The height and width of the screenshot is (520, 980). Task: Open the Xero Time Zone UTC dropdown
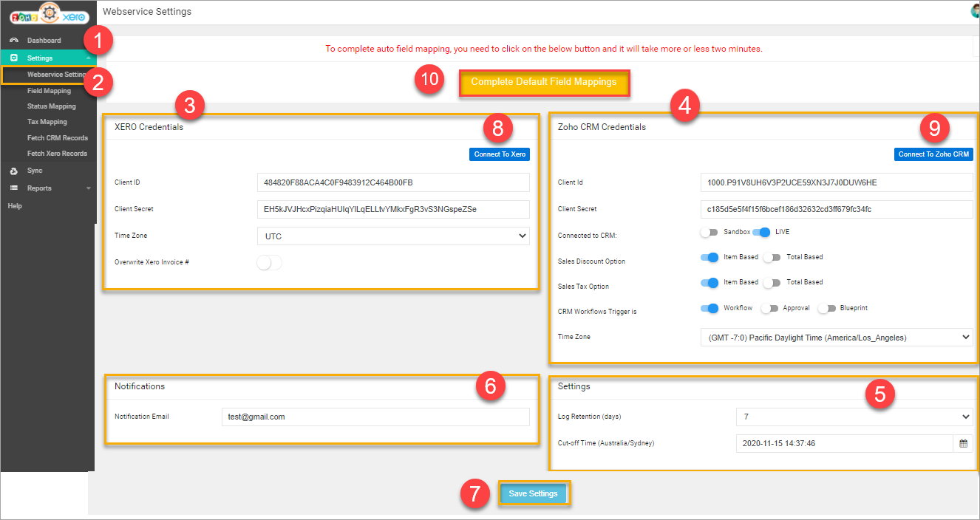(x=393, y=236)
